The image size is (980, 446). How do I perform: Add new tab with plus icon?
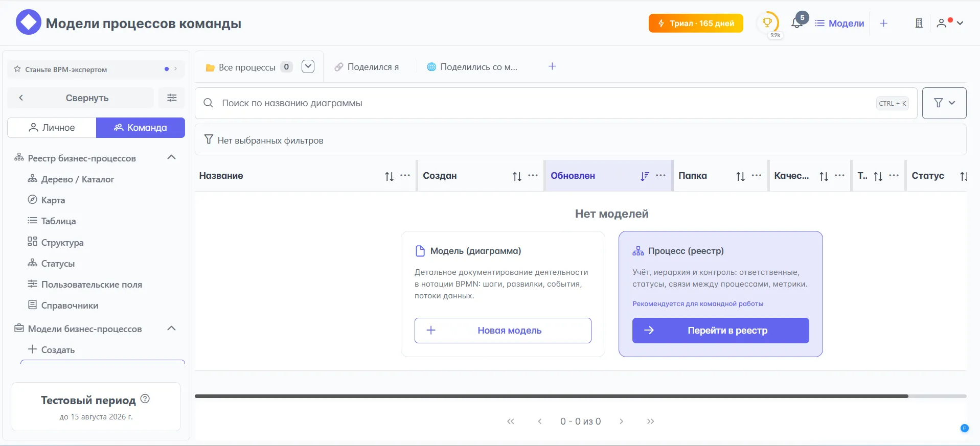552,66
